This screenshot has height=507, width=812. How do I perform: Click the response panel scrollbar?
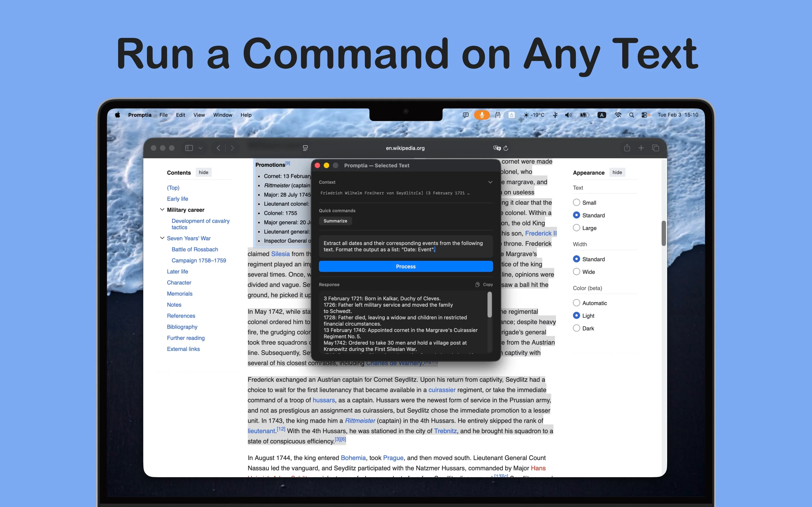point(489,305)
